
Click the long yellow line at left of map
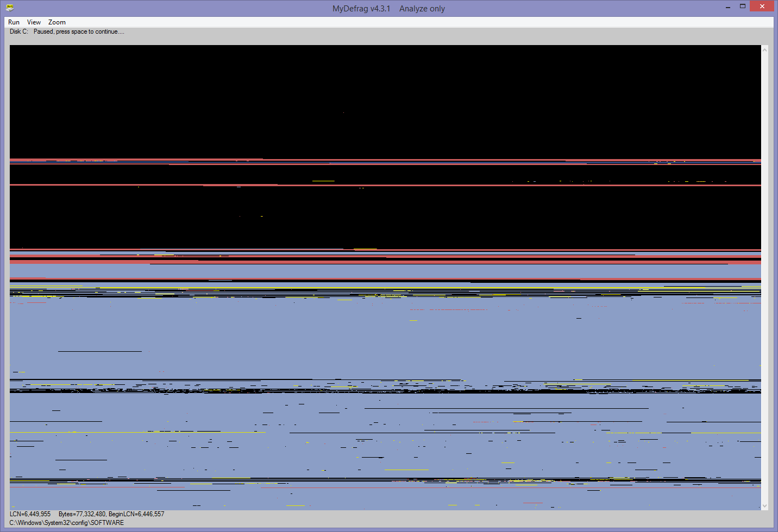point(136,432)
